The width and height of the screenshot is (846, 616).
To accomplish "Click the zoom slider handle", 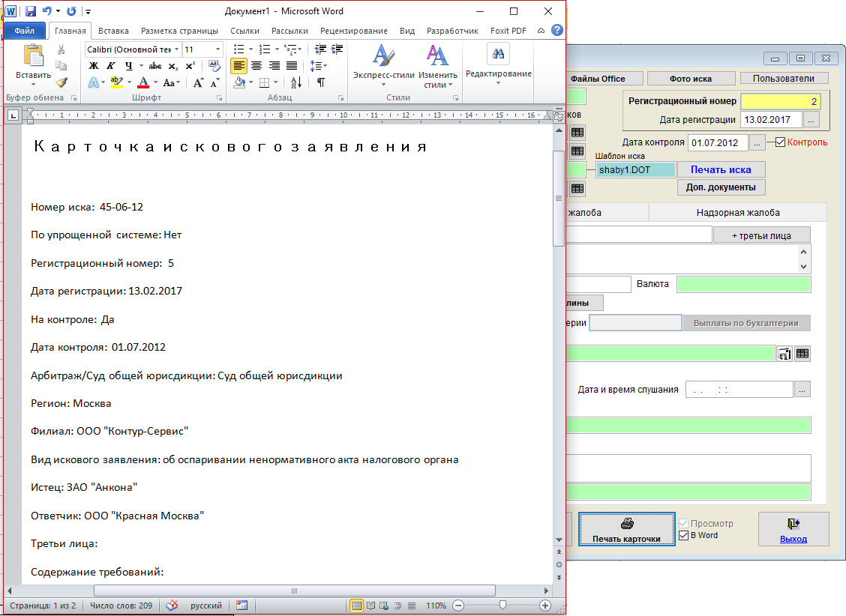I will (502, 606).
